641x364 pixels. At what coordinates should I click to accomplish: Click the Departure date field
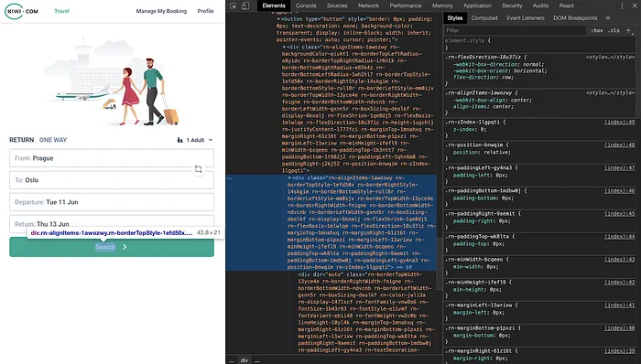pos(112,202)
